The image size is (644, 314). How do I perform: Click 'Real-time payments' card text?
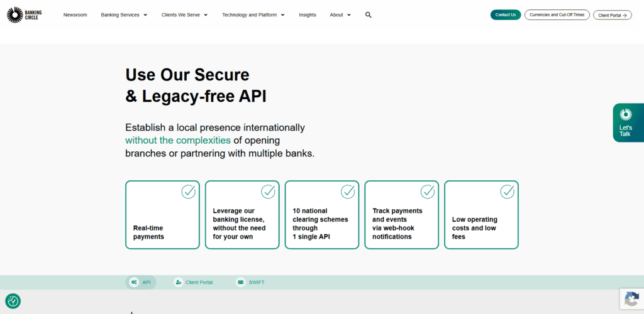click(148, 232)
